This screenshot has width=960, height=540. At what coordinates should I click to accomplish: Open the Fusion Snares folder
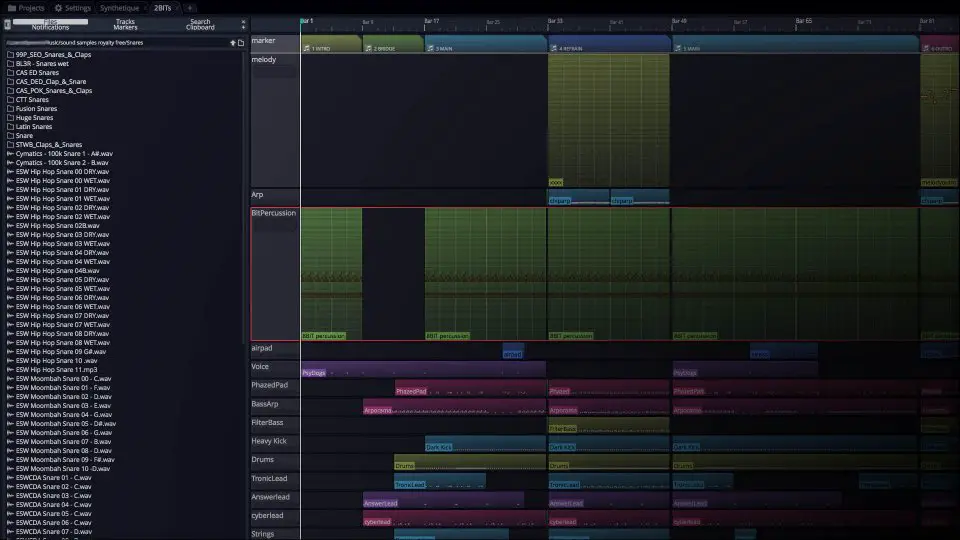coord(36,108)
